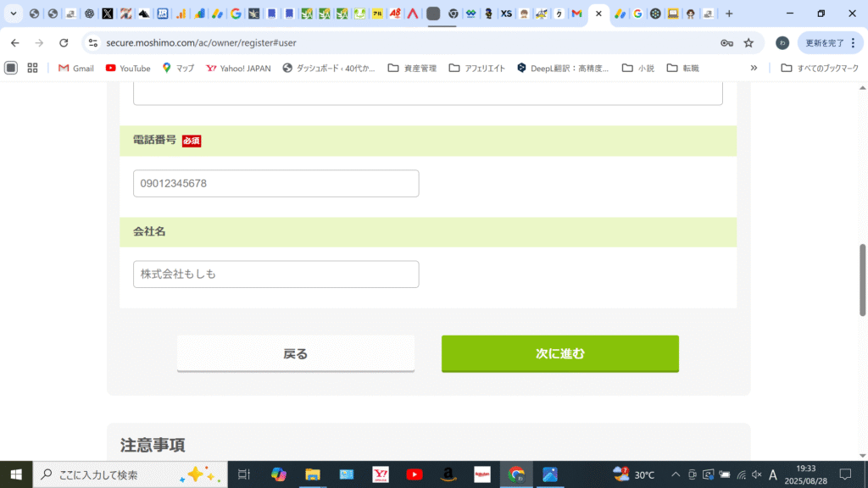Switch to the A8 tab
The image size is (868, 488).
395,14
